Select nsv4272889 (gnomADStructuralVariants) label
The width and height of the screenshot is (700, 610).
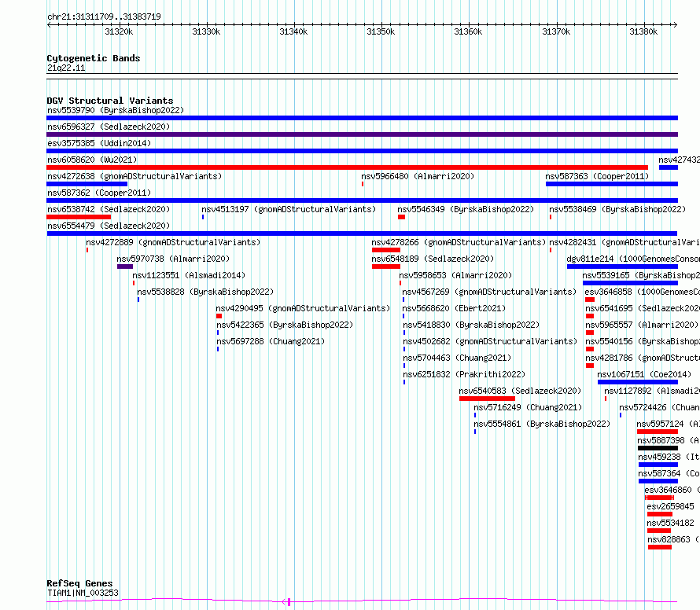click(x=173, y=242)
